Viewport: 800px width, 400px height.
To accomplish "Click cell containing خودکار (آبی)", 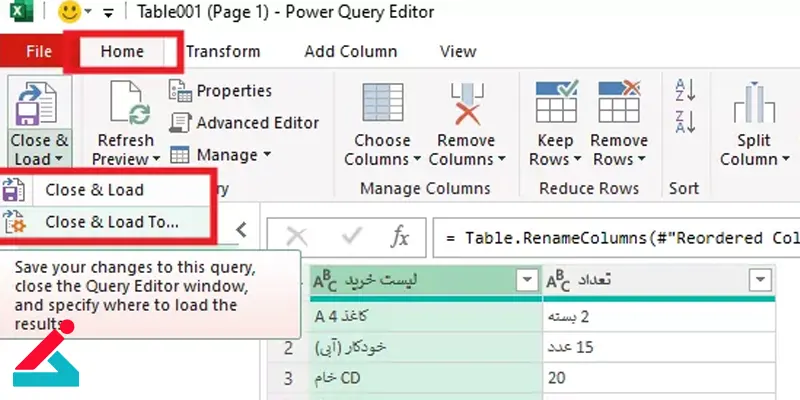I will click(x=426, y=347).
